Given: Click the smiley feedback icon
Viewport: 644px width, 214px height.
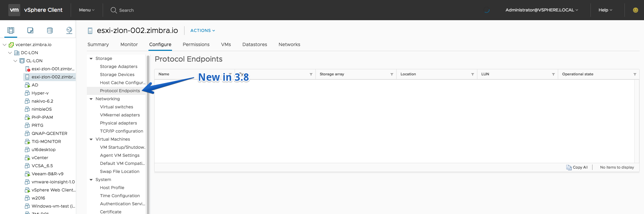Looking at the screenshot, I should coord(636,10).
